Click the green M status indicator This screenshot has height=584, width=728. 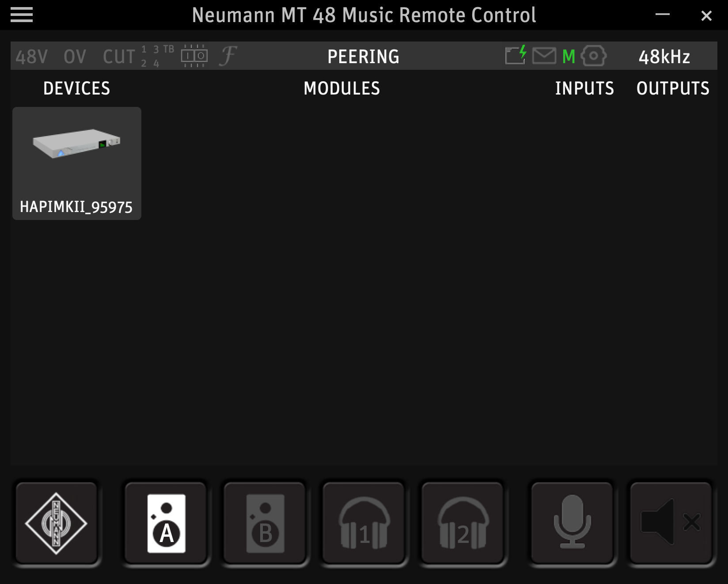569,56
